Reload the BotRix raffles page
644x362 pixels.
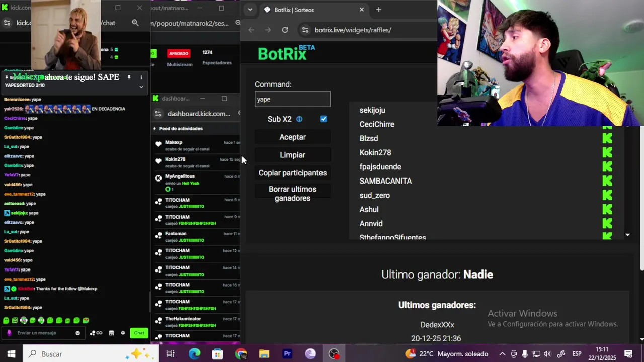285,30
